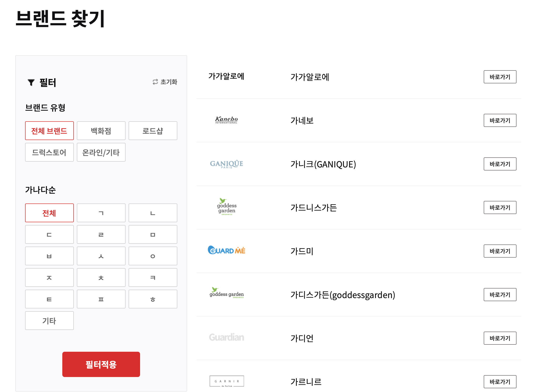This screenshot has height=392, width=550.
Task: Filter brands by consonant ㅈ
Action: click(49, 277)
